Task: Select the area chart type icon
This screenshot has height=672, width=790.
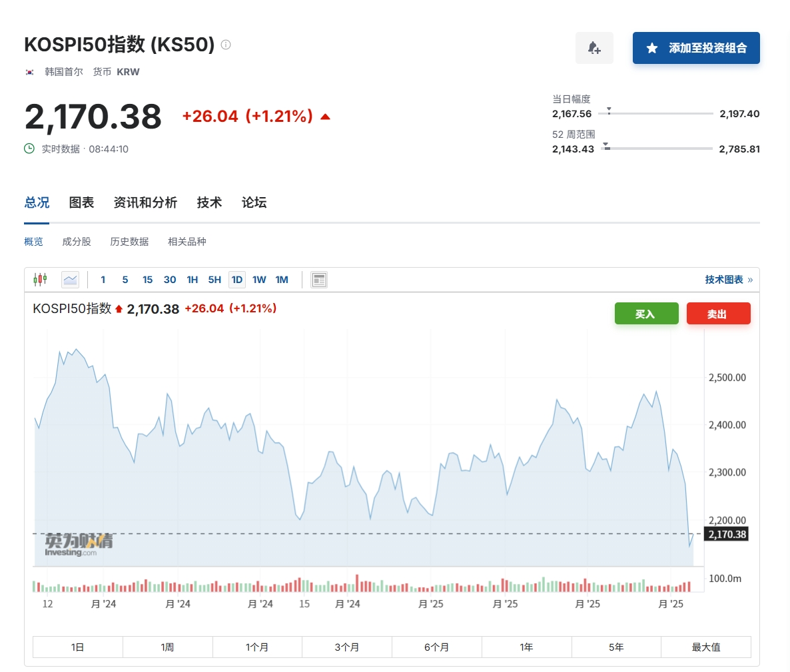Action: 70,280
